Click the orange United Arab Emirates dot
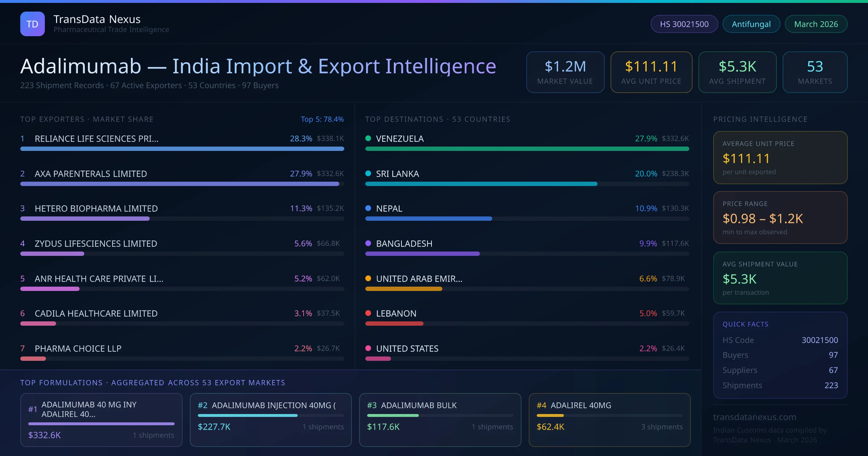The width and height of the screenshot is (868, 456). coord(368,278)
